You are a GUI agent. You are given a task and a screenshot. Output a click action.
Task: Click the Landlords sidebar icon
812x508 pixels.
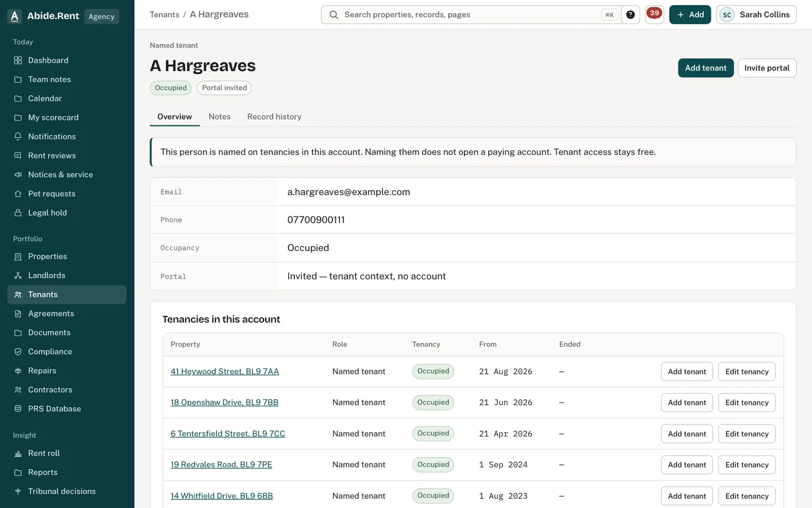(x=18, y=275)
